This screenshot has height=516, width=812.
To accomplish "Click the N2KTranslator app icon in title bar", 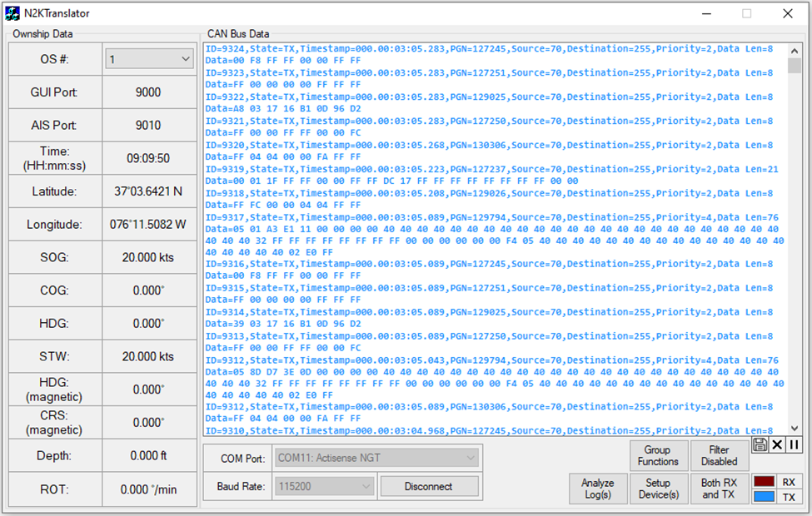I will (x=12, y=13).
